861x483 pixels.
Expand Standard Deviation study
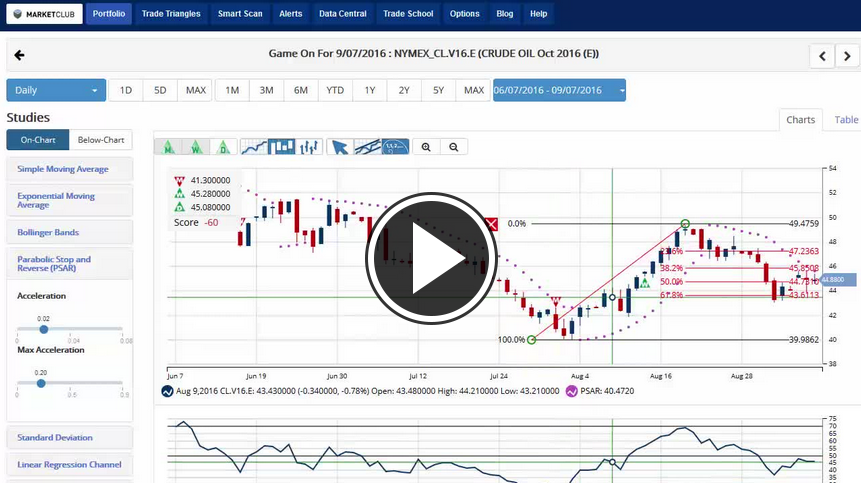(x=70, y=437)
